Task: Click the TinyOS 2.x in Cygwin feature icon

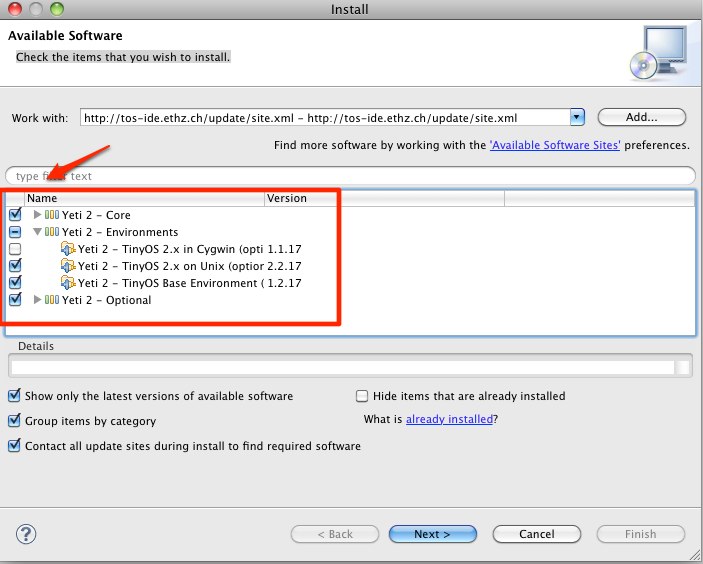Action: pyautogui.click(x=68, y=249)
